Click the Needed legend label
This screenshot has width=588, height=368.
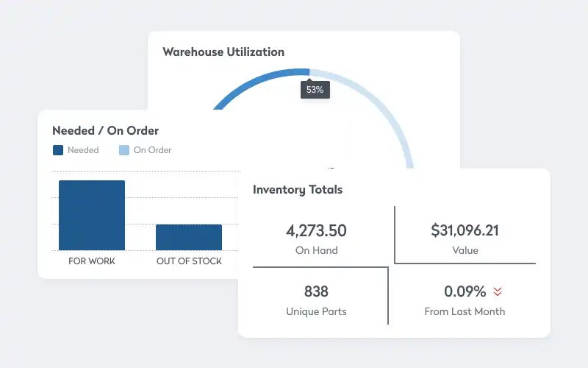(82, 150)
